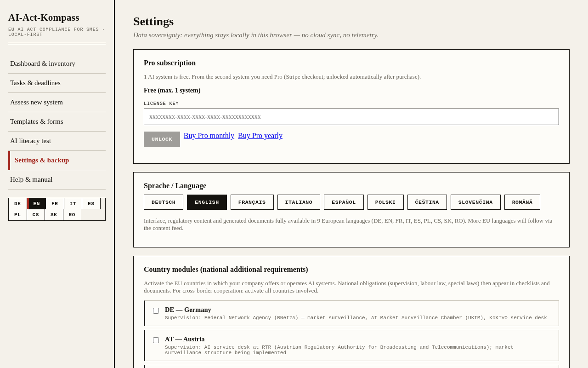Enable the AT — Austria country module
Screen dimensions: 588x368
pos(156,340)
